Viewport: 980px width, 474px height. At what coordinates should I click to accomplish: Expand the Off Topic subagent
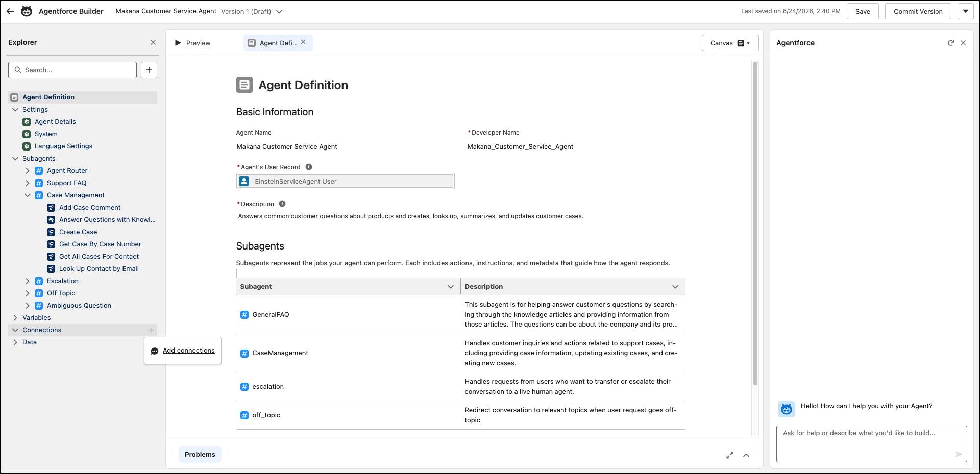point(28,293)
